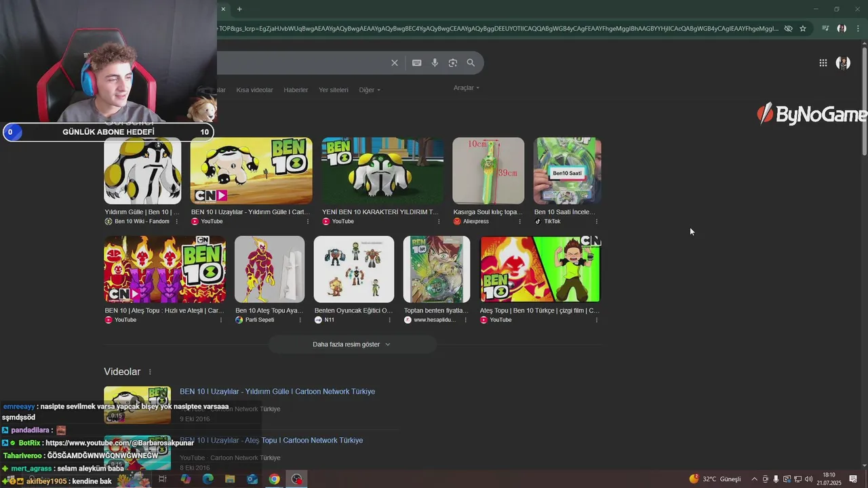Open Toptan benten fiyatları result title
The width and height of the screenshot is (868, 488).
pos(437,310)
